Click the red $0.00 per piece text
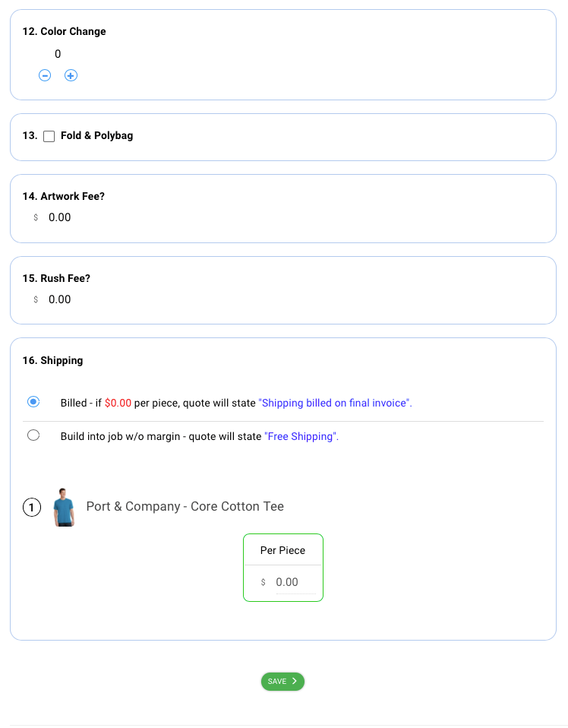 click(117, 403)
